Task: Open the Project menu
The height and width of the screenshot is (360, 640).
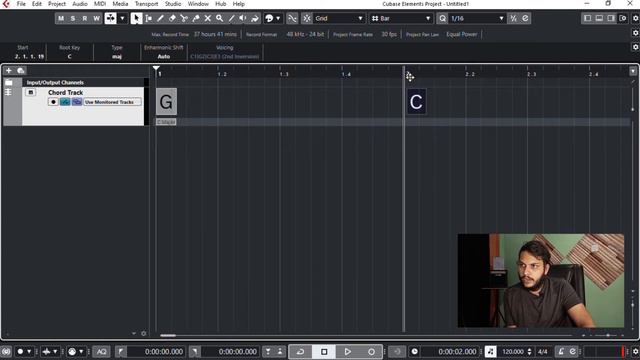Action: coord(57,4)
